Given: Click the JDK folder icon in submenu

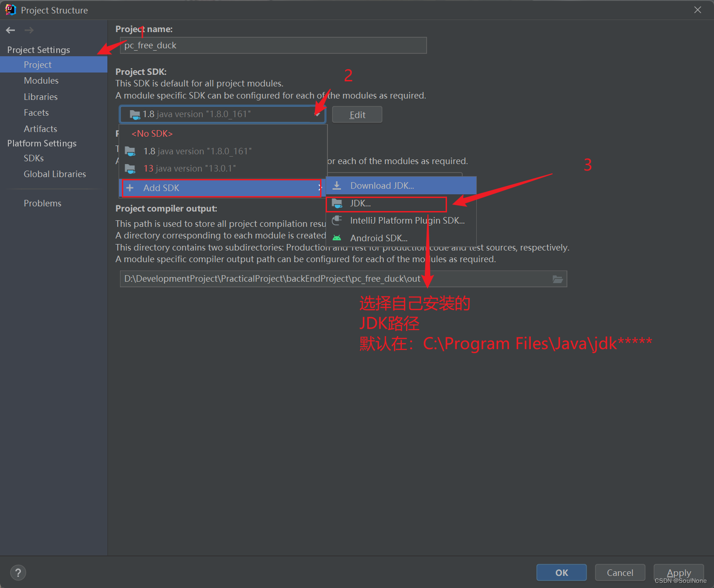Looking at the screenshot, I should (x=337, y=203).
